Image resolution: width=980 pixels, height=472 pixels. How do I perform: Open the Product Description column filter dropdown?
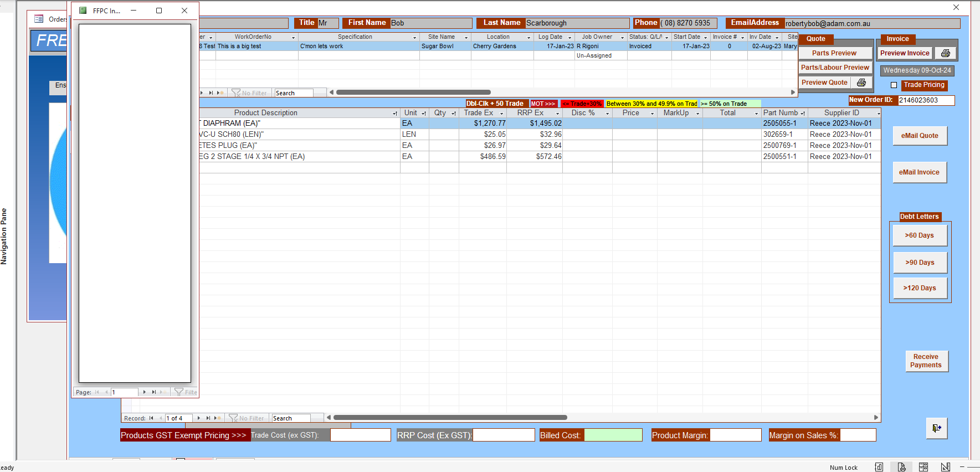point(395,113)
